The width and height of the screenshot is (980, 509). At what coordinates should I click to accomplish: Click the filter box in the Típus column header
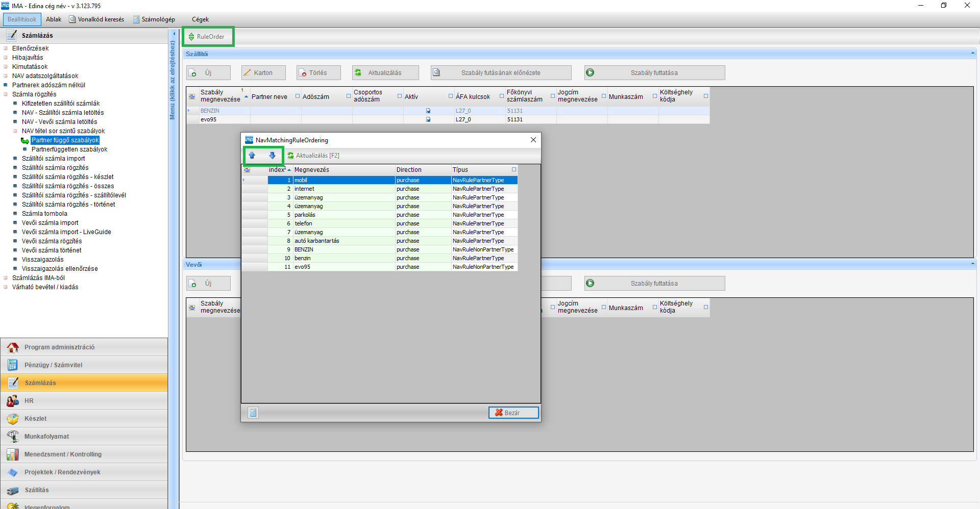click(513, 169)
